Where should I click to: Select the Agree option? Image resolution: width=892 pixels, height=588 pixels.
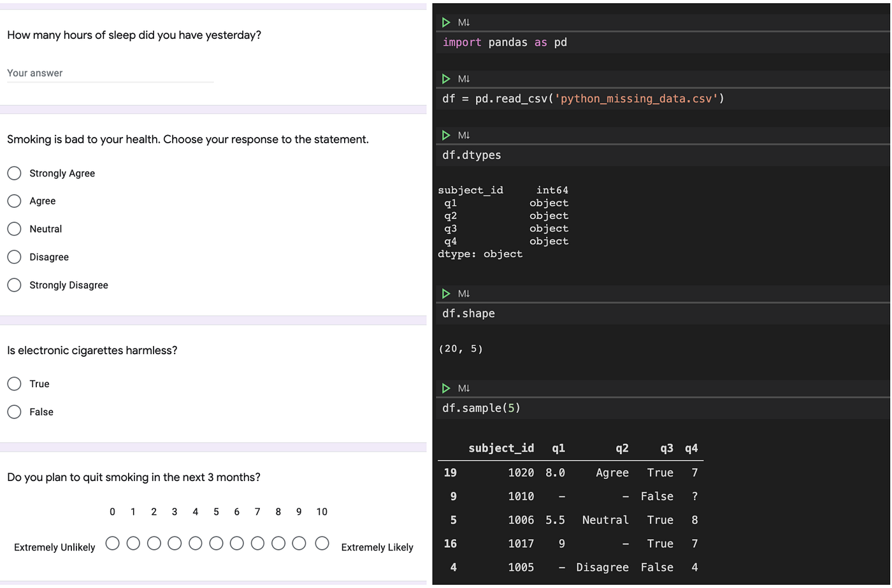14,201
